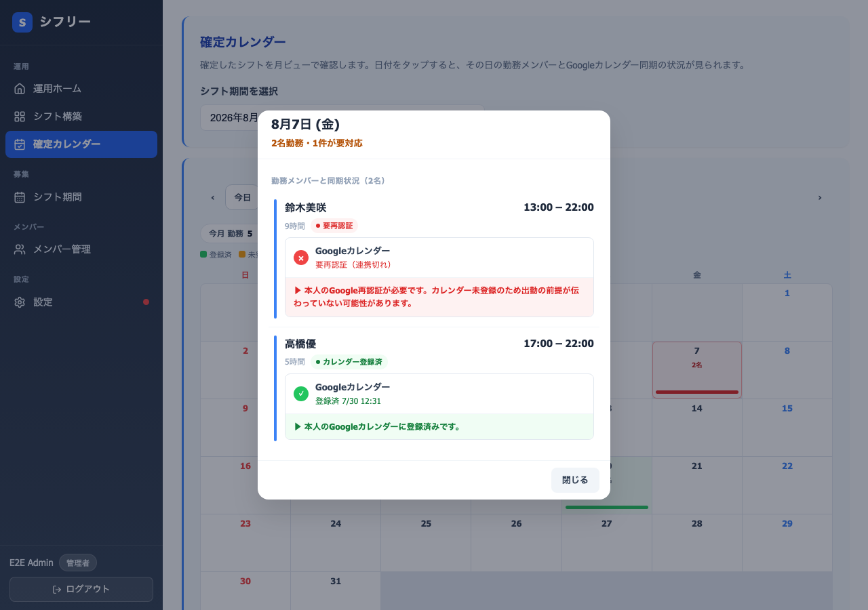The width and height of the screenshot is (868, 610).
Task: Select calendar day 15
Action: click(787, 428)
